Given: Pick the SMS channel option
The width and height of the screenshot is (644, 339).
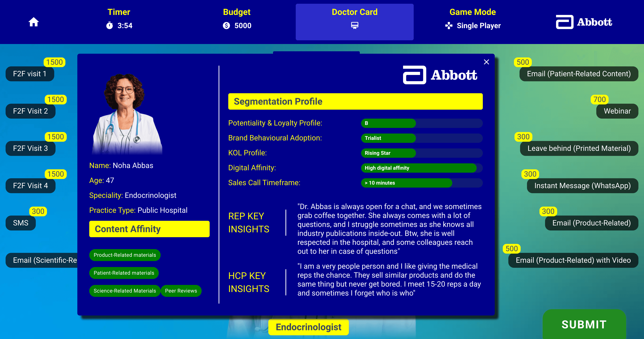Looking at the screenshot, I should (21, 223).
